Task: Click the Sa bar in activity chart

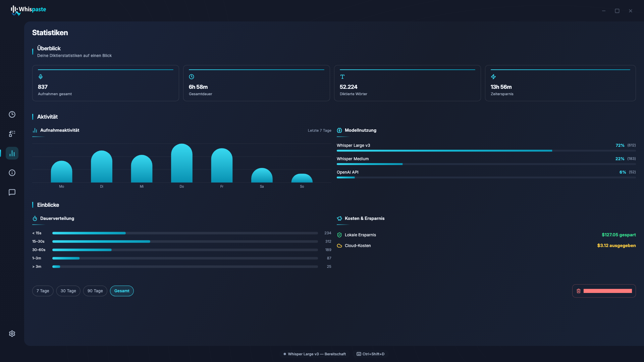Action: click(x=262, y=175)
